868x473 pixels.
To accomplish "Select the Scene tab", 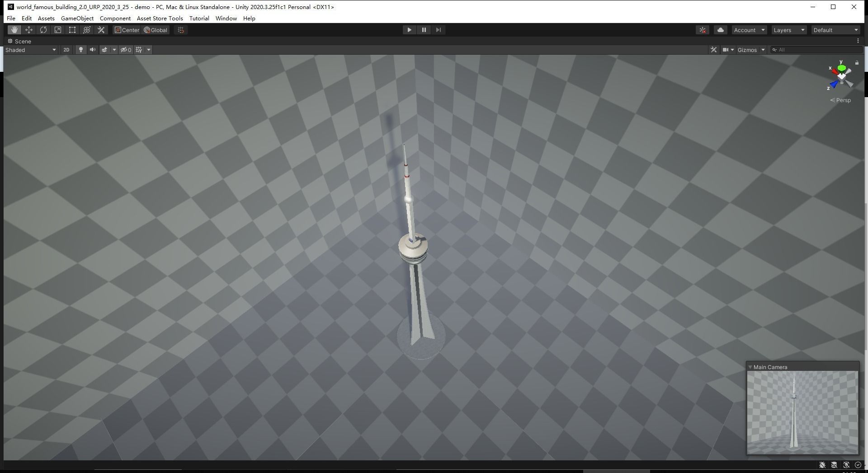I will click(x=19, y=41).
